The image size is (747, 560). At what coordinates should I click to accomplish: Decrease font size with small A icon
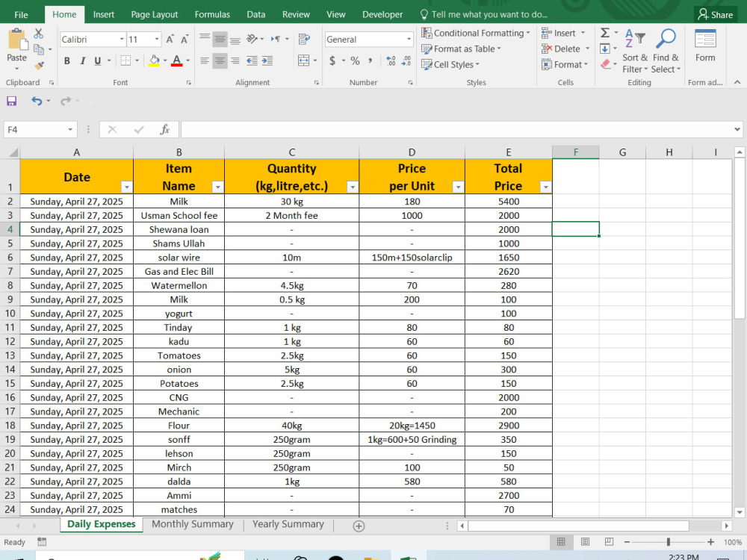[x=185, y=40]
